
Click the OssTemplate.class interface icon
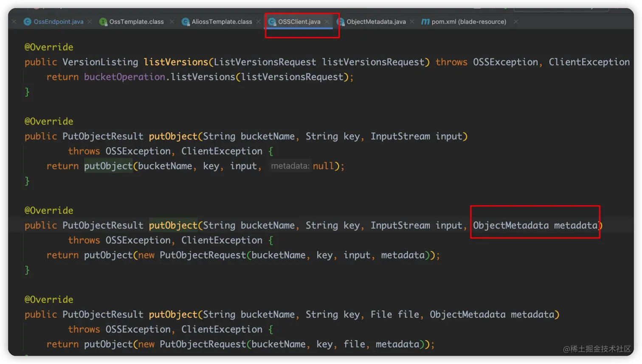pyautogui.click(x=103, y=22)
